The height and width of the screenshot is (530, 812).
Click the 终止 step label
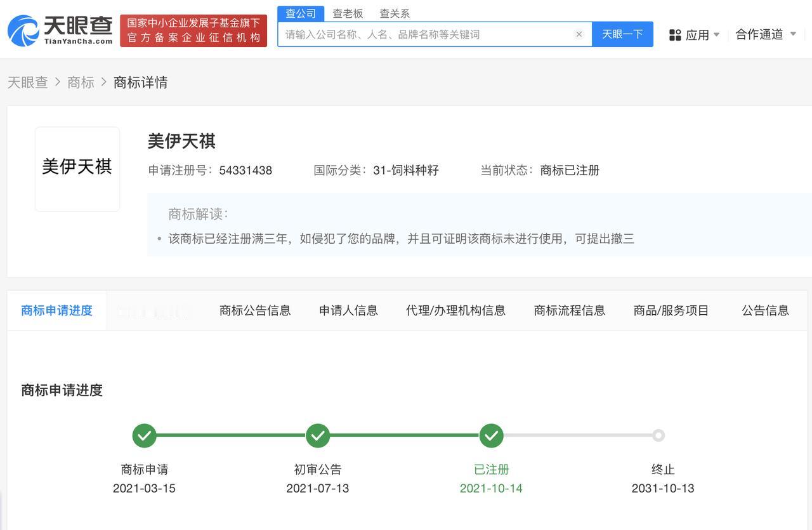[663, 470]
